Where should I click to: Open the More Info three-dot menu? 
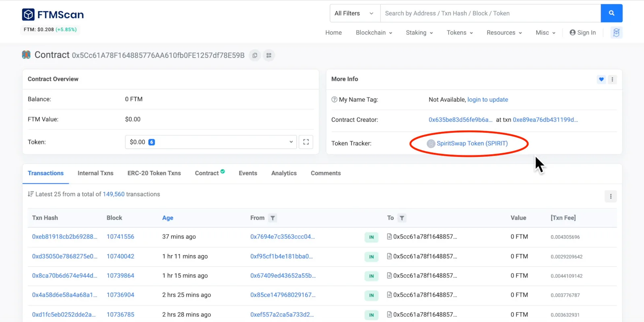(612, 79)
